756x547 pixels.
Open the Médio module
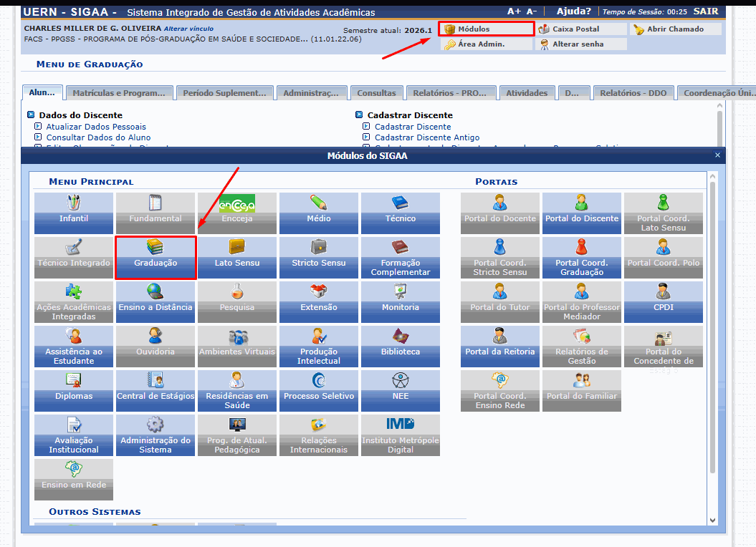(319, 213)
